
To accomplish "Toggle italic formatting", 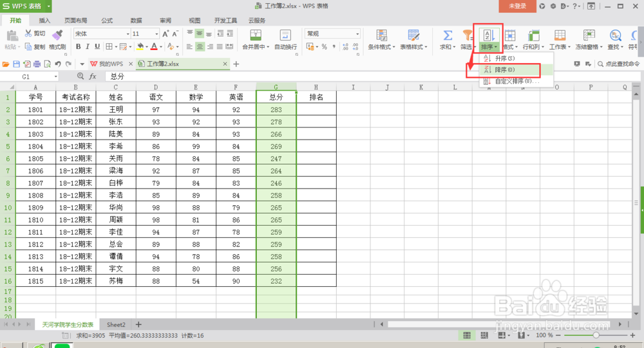I will (88, 47).
